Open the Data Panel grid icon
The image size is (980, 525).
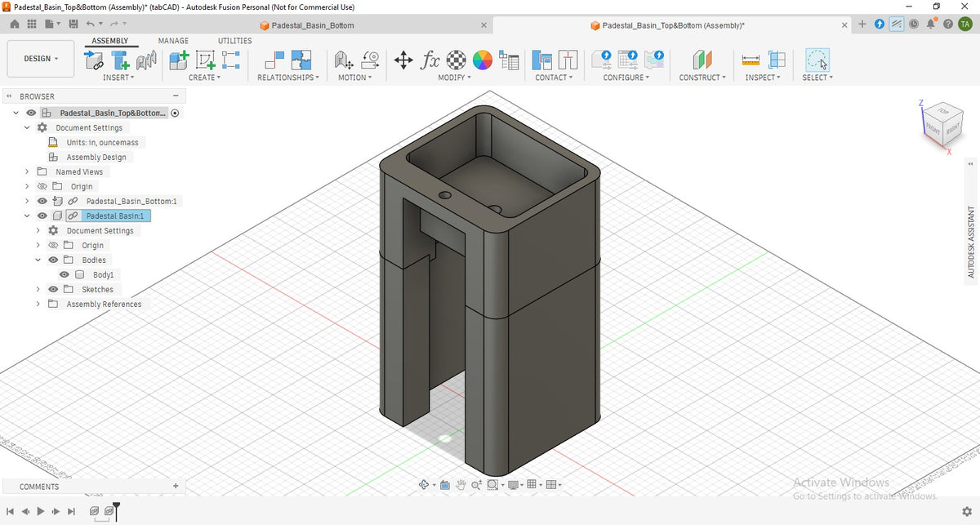click(x=33, y=24)
